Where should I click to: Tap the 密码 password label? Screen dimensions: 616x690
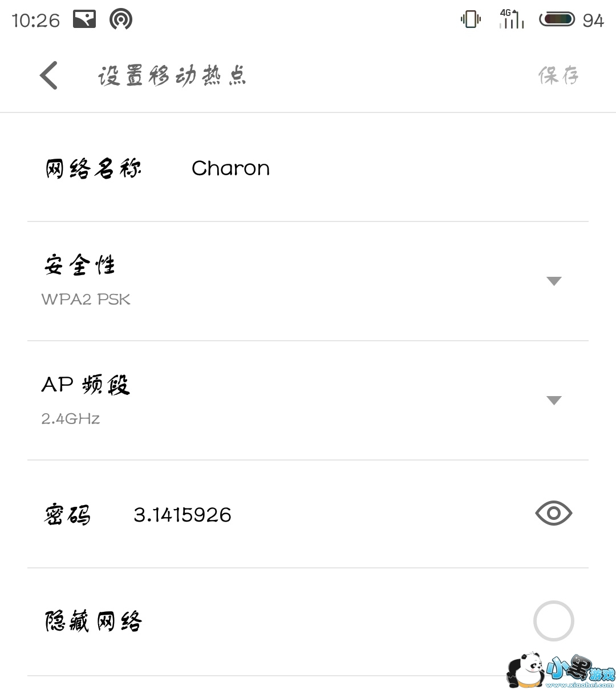point(67,515)
